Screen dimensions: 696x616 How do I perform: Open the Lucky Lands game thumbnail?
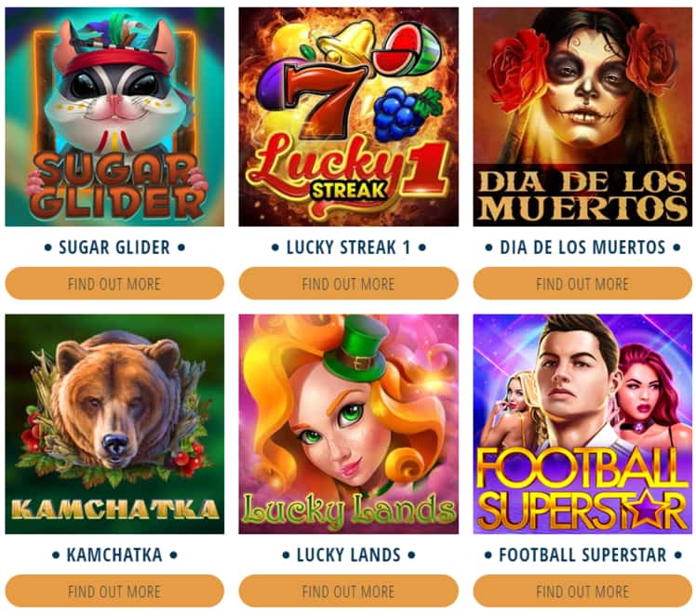[348, 423]
